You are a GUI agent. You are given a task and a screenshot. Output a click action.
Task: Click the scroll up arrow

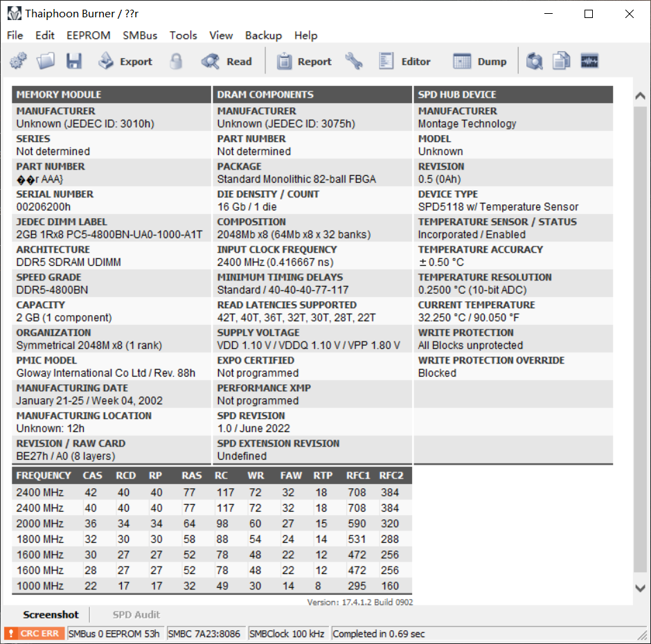tap(640, 96)
